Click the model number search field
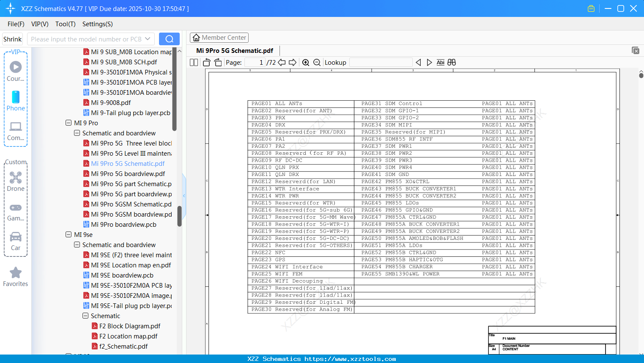644x363 pixels. click(86, 39)
